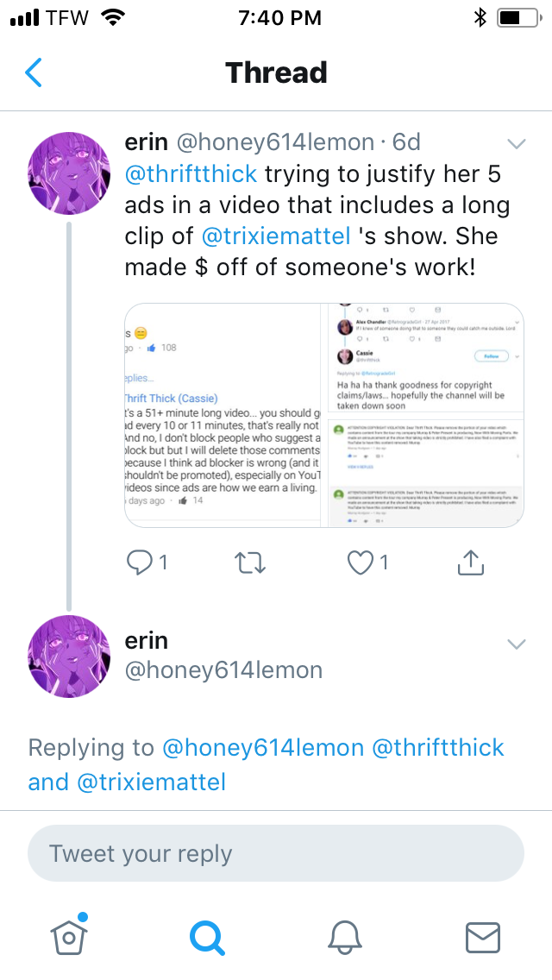The height and width of the screenshot is (980, 552).
Task: Open right screenshot of Cassie's tweet
Action: [x=423, y=415]
